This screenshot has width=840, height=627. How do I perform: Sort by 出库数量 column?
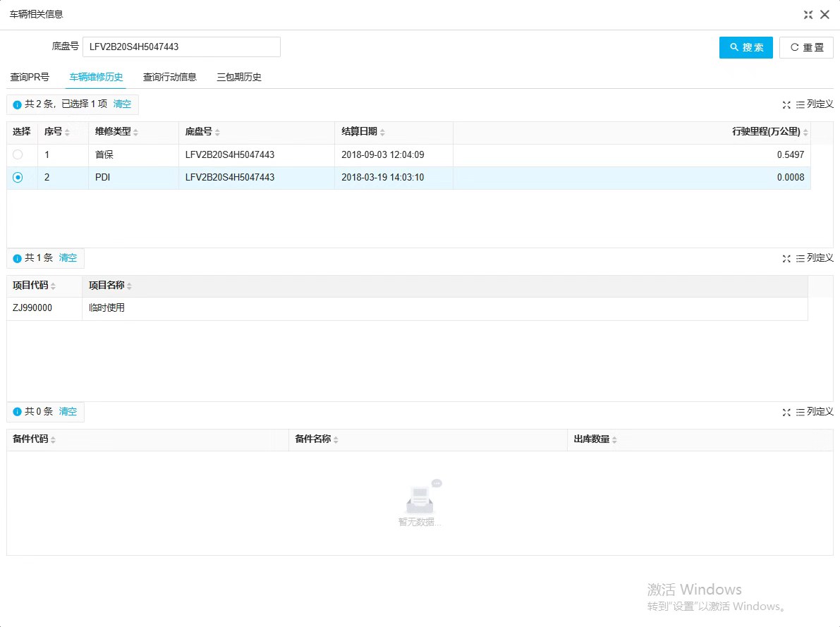point(614,440)
